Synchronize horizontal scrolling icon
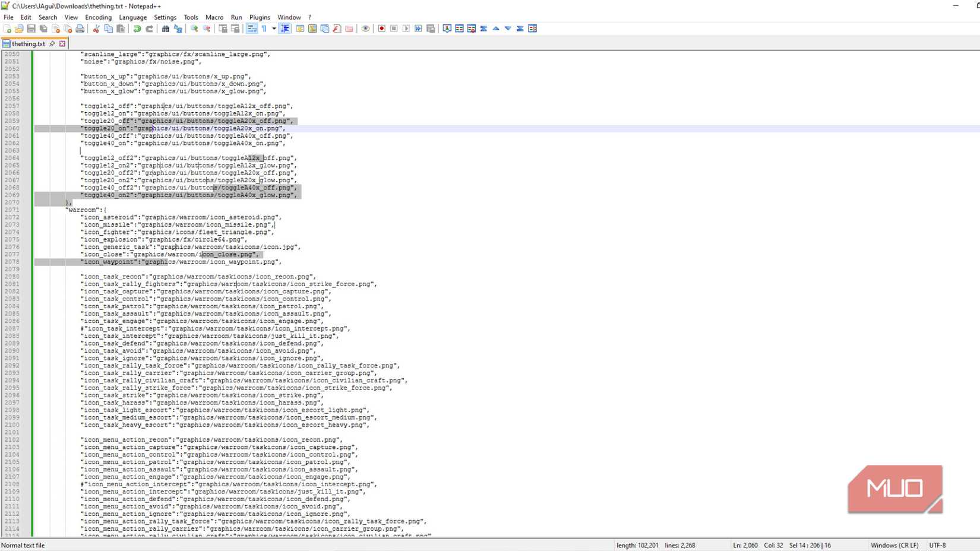The image size is (980, 551). pos(235,28)
